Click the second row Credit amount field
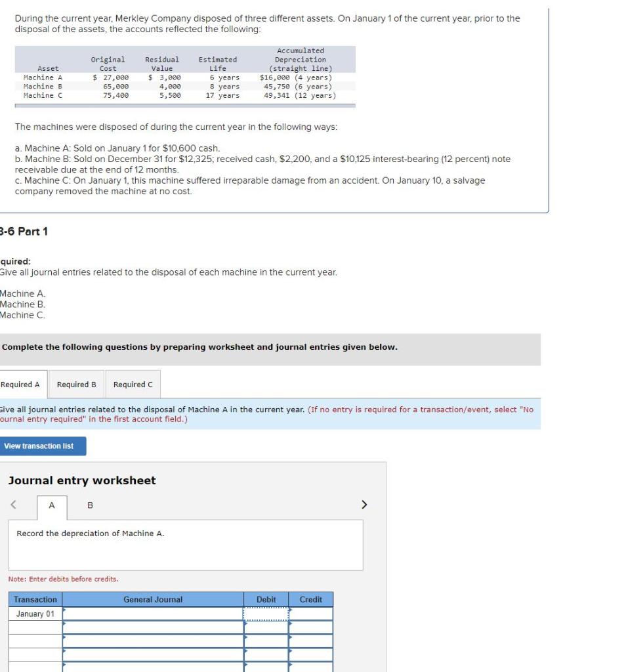The height and width of the screenshot is (672, 626). tap(310, 627)
